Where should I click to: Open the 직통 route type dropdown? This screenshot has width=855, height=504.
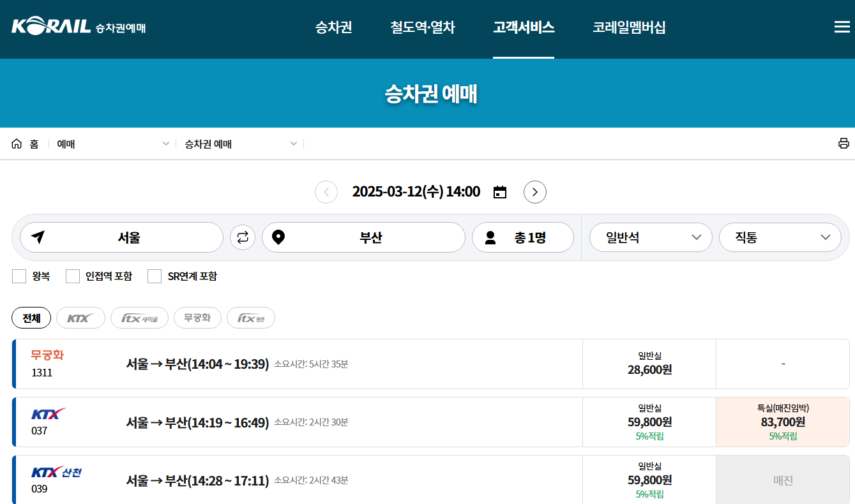780,237
